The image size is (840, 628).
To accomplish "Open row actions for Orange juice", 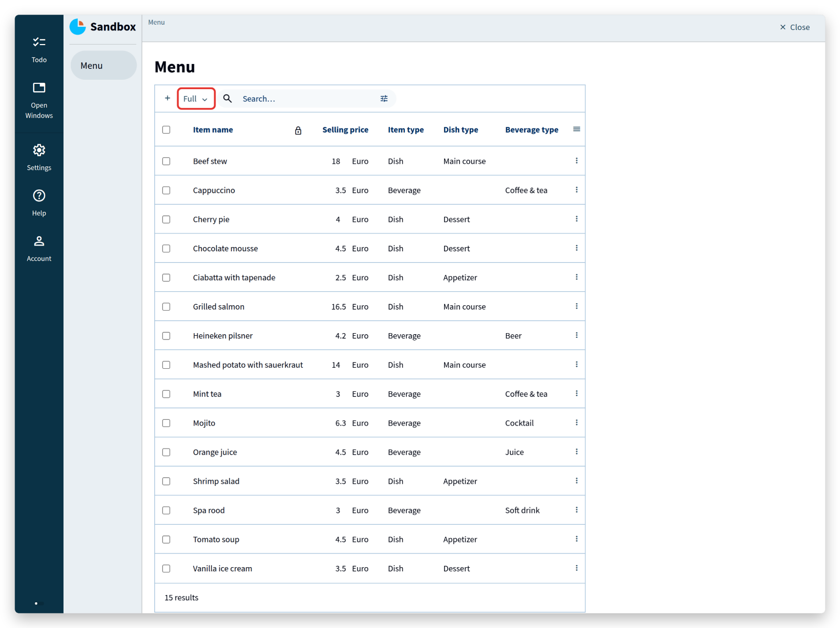I will [x=576, y=452].
